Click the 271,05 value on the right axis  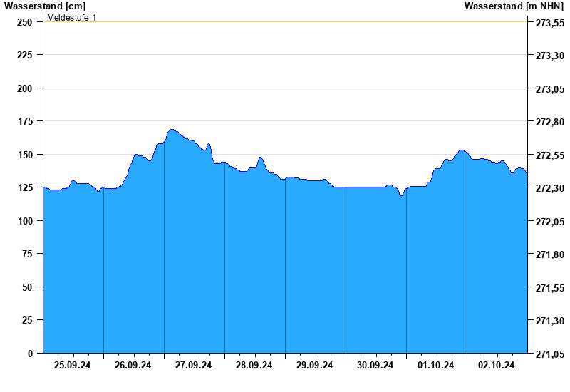[x=549, y=354]
